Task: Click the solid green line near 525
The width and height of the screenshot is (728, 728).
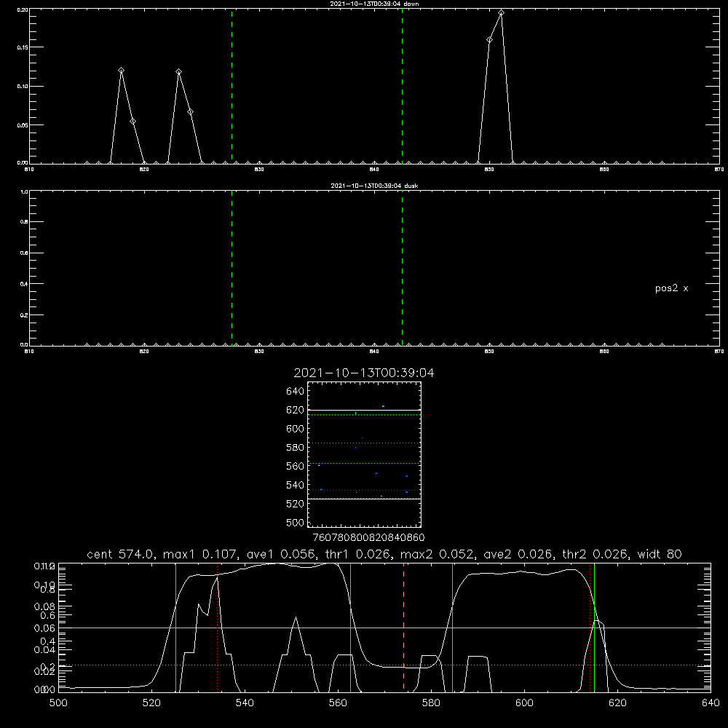Action: click(175, 627)
